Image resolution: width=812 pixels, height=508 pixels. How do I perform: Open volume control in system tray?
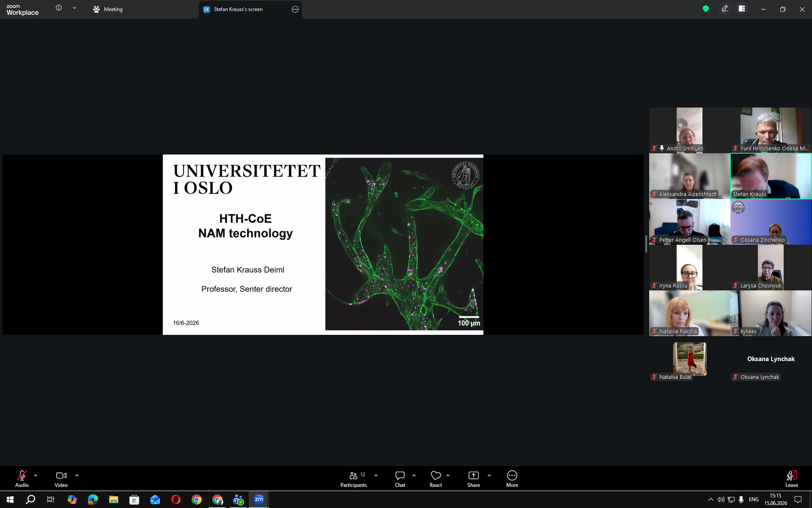[x=721, y=500]
